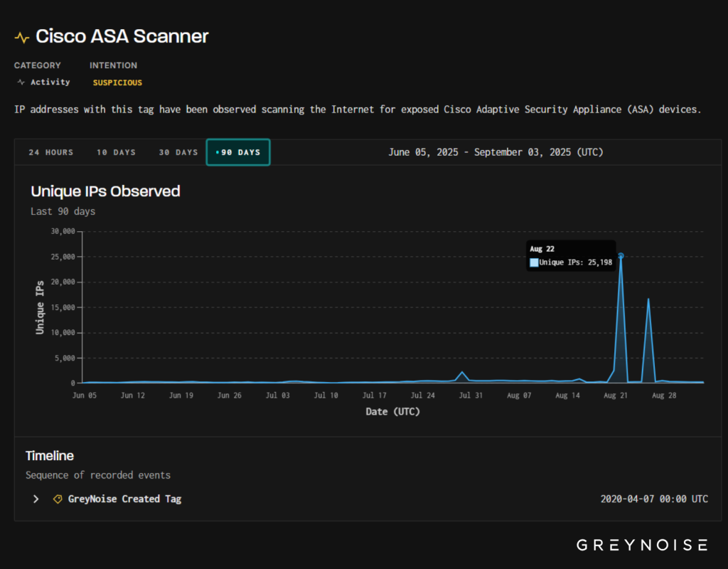Viewport: 728px width, 569px height.
Task: Click the Unique IPs Observed chart heading
Action: [105, 191]
